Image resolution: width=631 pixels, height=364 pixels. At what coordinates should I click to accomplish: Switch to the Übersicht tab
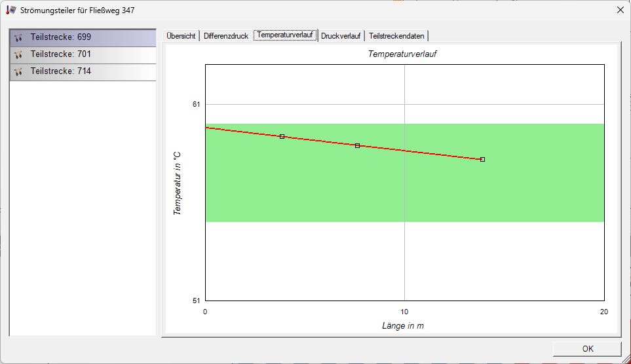(181, 36)
